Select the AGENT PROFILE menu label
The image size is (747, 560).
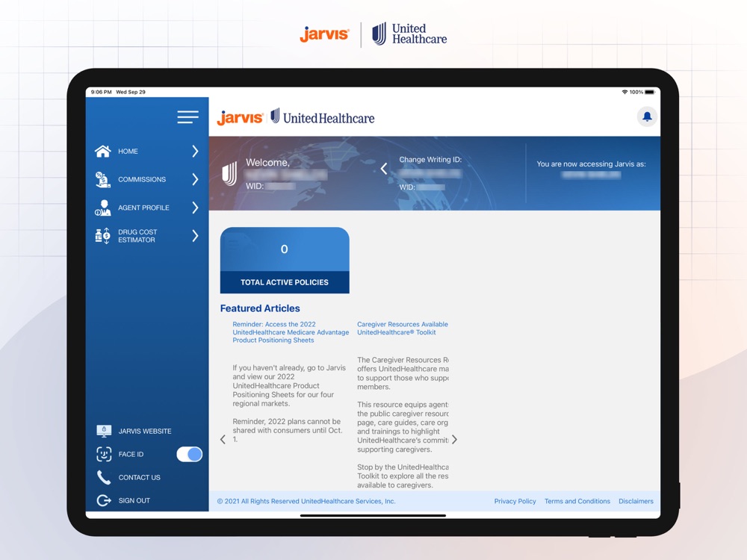144,208
